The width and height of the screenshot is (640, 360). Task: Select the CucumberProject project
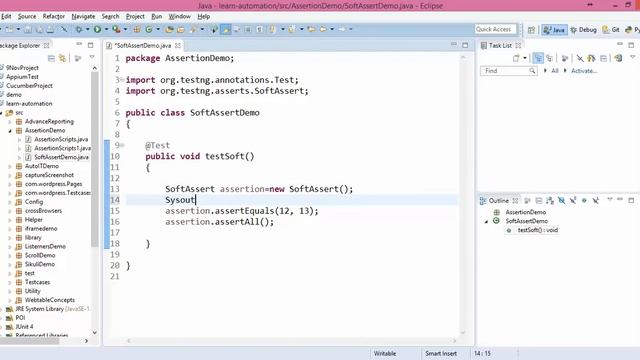point(29,86)
